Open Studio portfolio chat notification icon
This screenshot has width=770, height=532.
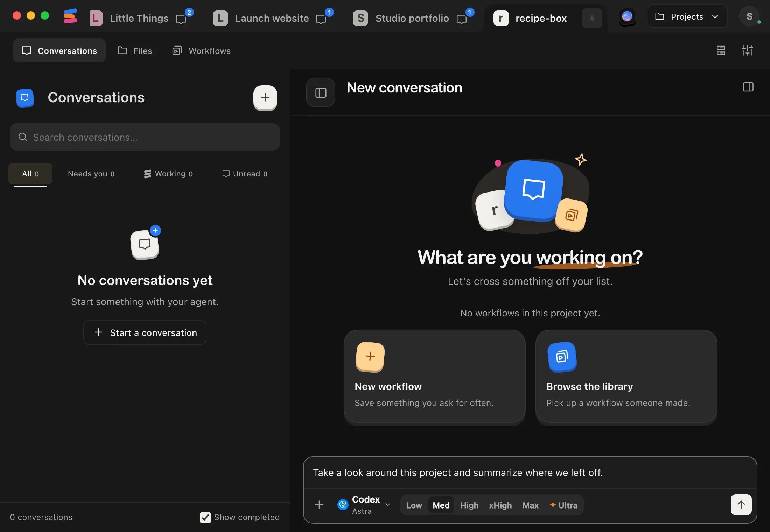pos(465,17)
